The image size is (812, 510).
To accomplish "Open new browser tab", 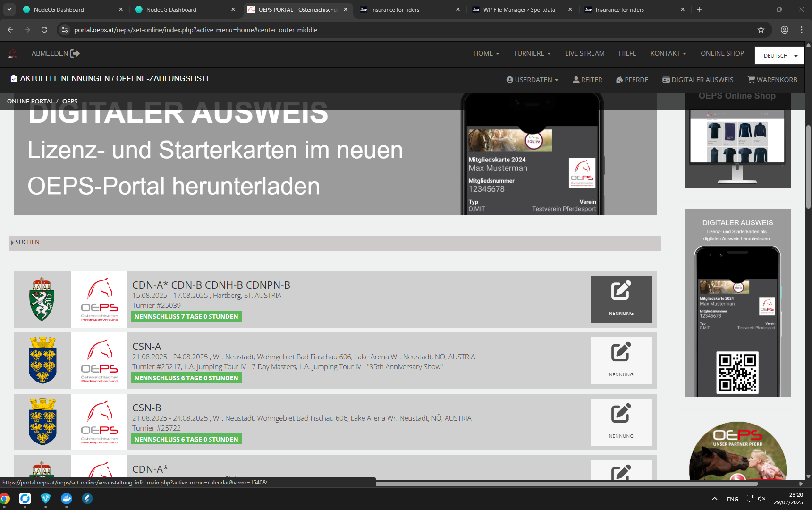I will [x=700, y=9].
